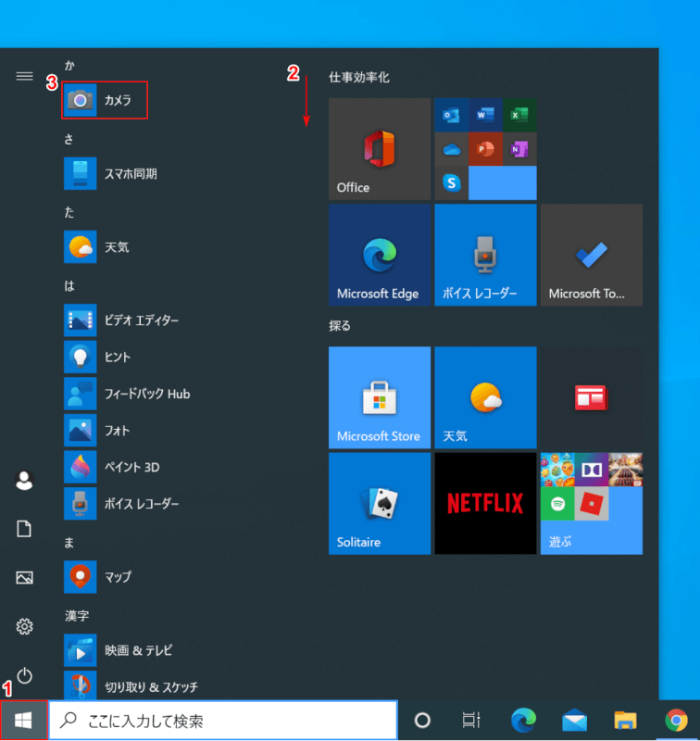Open the Netflix tile
Image resolution: width=700 pixels, height=741 pixels.
click(x=484, y=503)
